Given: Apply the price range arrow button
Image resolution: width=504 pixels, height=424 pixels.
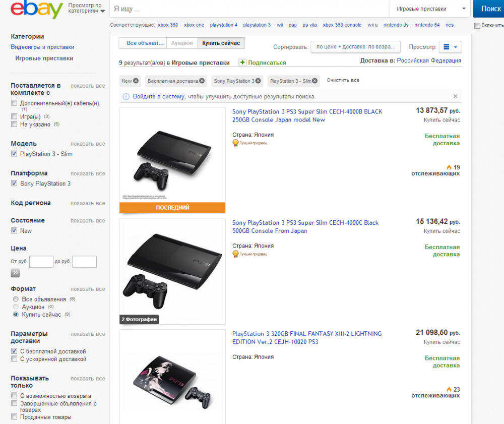Looking at the screenshot, I should click(15, 273).
